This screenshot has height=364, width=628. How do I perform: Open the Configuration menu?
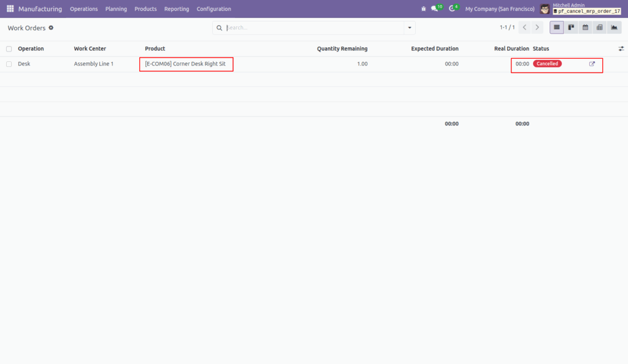(x=213, y=9)
